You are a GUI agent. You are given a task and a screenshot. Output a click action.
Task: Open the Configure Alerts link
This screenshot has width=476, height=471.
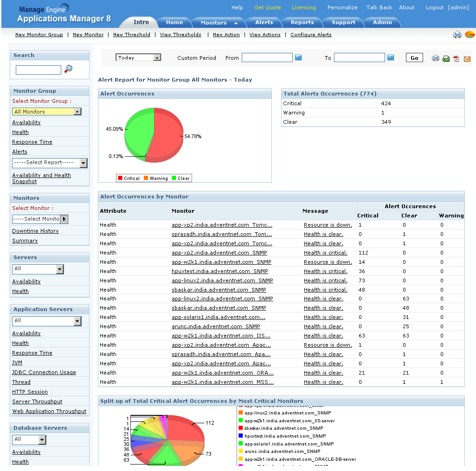pyautogui.click(x=311, y=35)
